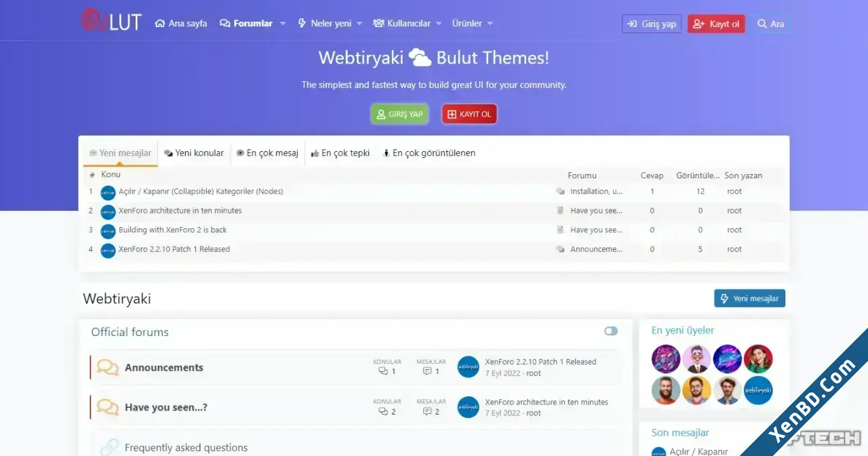
Task: Click Mesajlar icon in Announcements row
Action: [427, 371]
